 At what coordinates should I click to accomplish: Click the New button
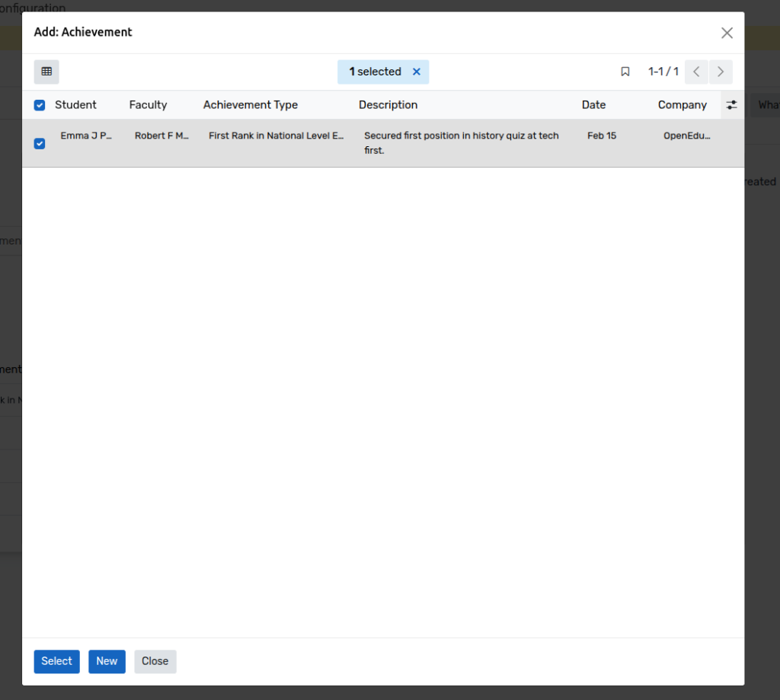point(107,661)
